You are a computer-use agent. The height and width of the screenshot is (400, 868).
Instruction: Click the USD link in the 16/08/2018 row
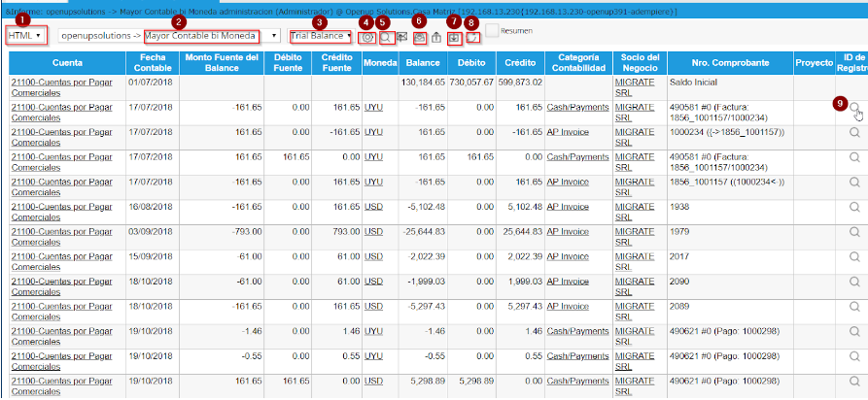[x=373, y=207]
